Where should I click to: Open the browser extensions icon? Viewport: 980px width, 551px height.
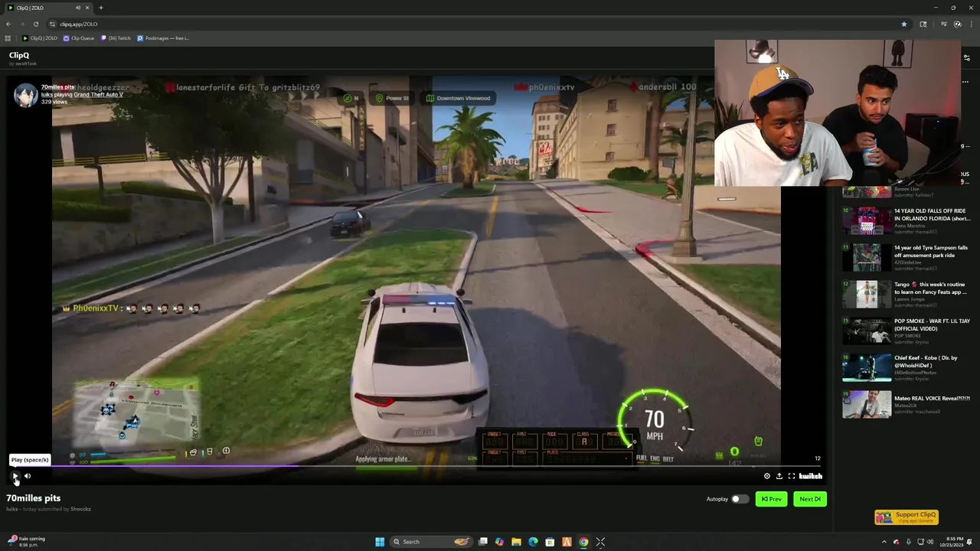coord(923,24)
